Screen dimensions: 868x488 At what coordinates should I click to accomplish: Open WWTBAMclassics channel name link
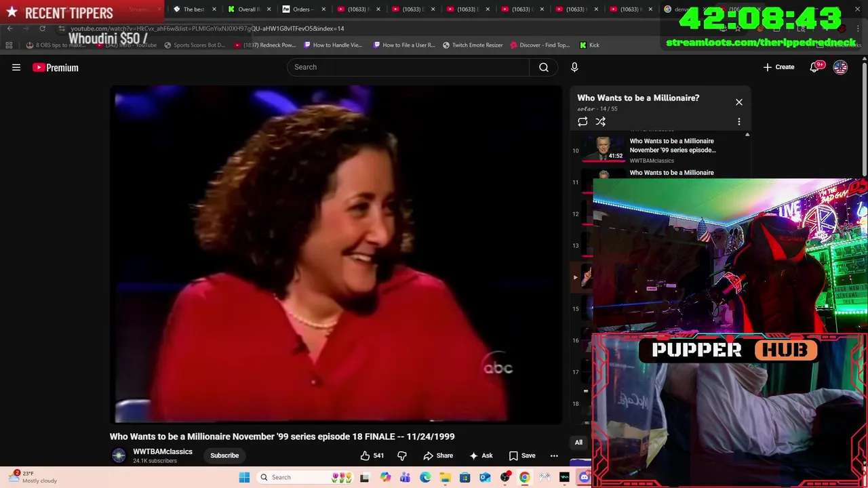(163, 451)
